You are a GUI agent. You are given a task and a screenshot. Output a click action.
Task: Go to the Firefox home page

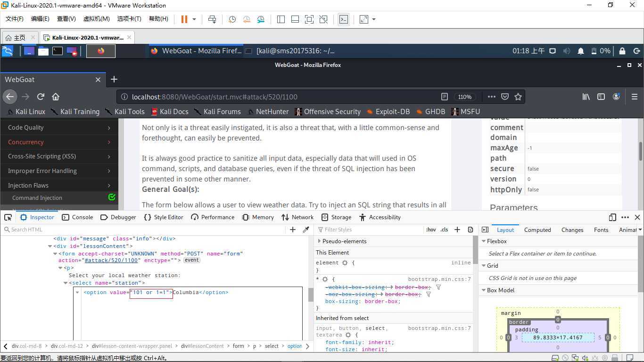[56, 97]
